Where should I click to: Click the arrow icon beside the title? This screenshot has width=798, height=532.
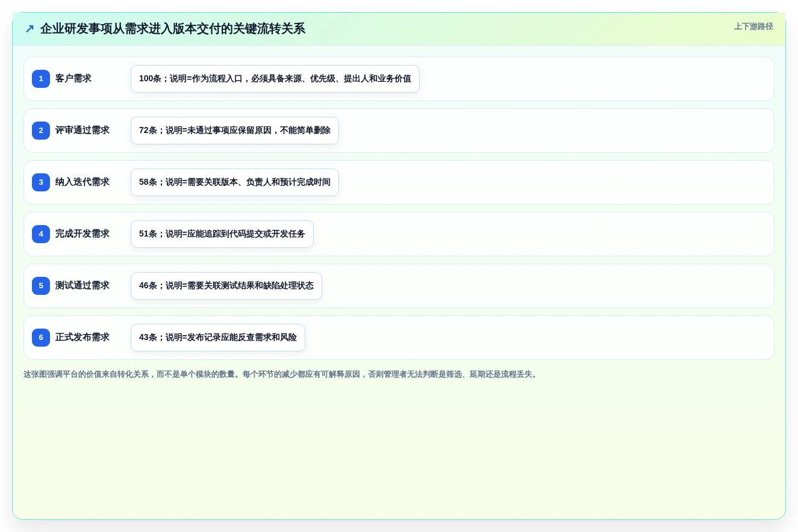click(30, 28)
